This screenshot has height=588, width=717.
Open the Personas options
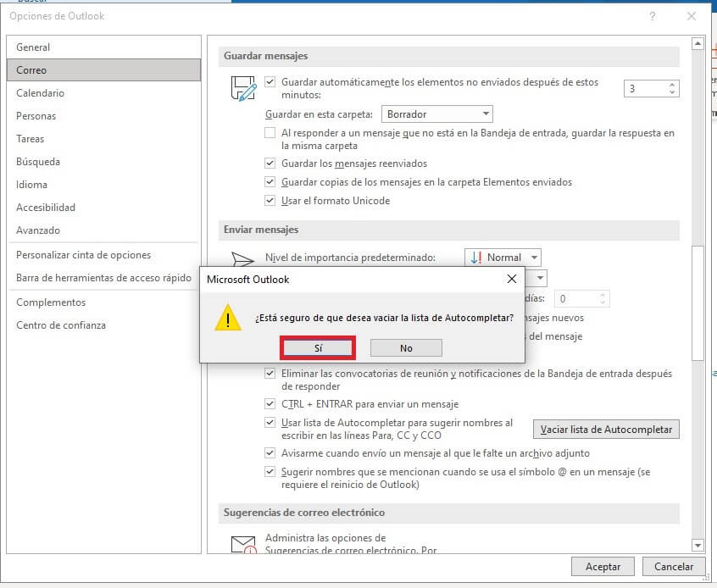pos(103,116)
